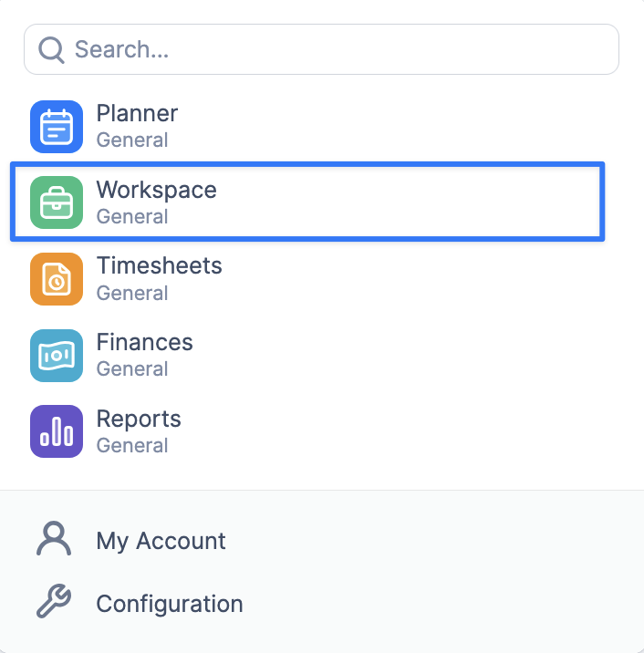The height and width of the screenshot is (653, 644).
Task: Select the teal Finances banknote icon
Action: [57, 356]
